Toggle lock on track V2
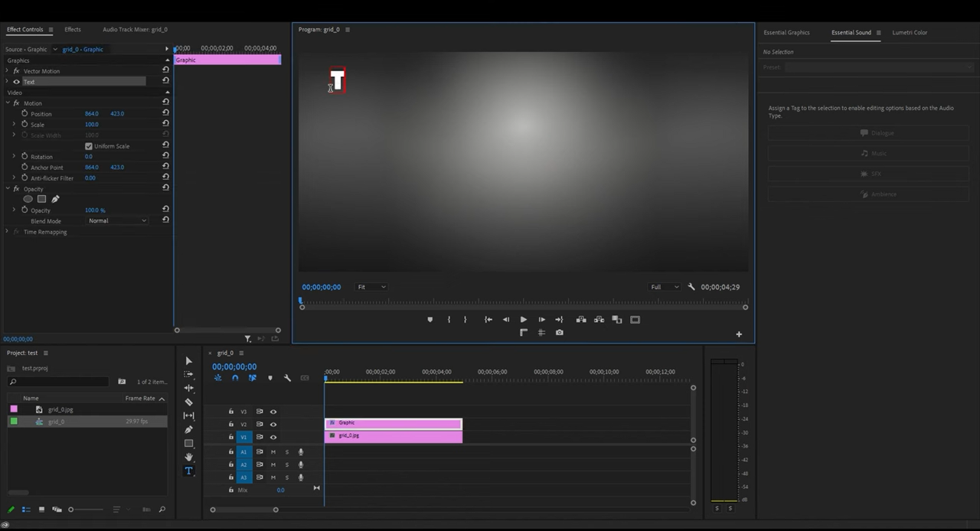The width and height of the screenshot is (980, 531). (x=231, y=425)
